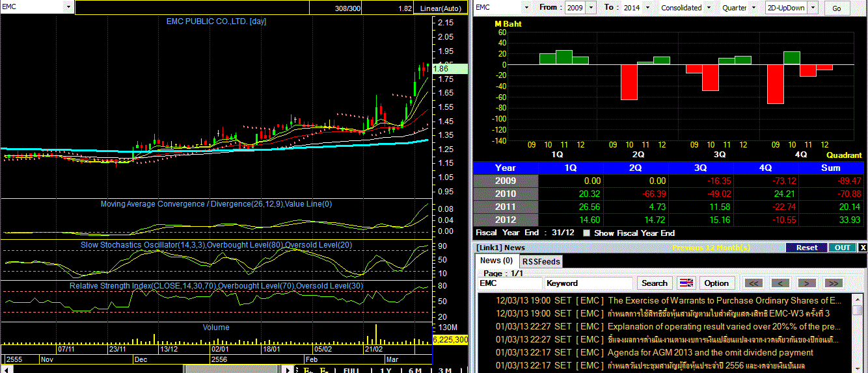Click the news Option button
868x373 pixels.
pyautogui.click(x=716, y=283)
